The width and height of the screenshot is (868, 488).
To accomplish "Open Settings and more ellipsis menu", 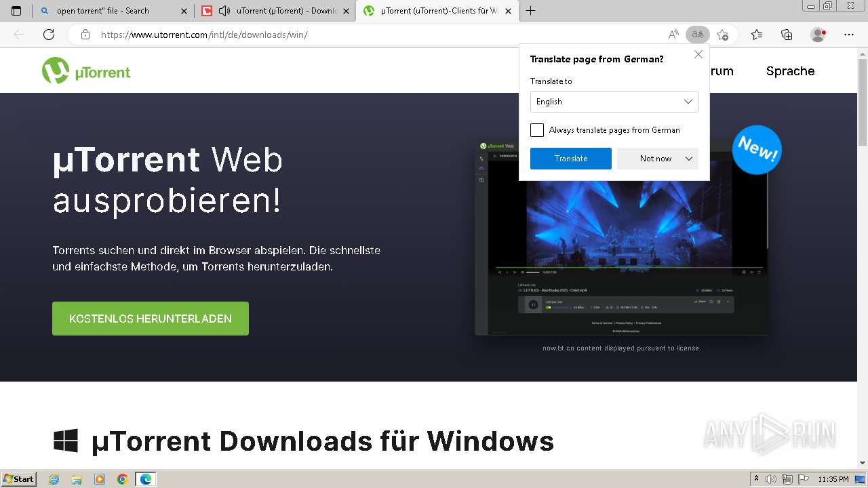I will (849, 35).
